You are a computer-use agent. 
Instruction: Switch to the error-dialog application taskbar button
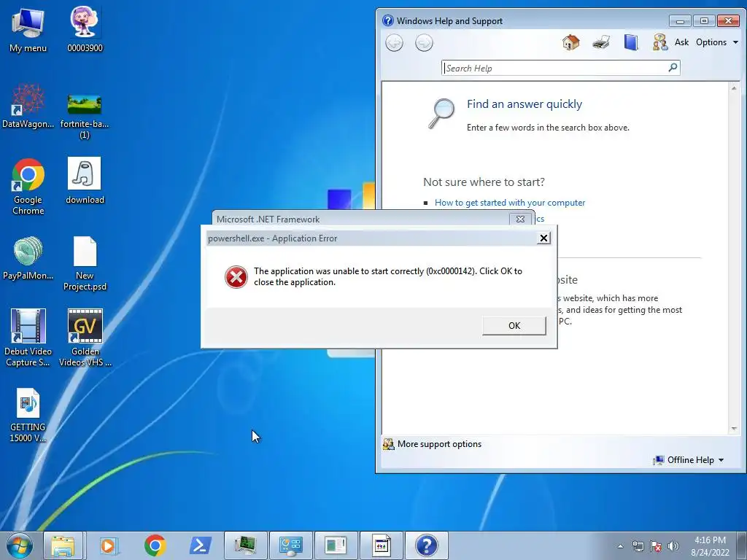point(382,545)
